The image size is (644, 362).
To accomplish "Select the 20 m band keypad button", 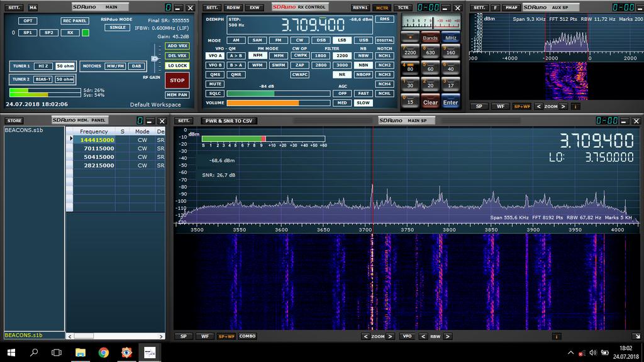I will tap(430, 84).
